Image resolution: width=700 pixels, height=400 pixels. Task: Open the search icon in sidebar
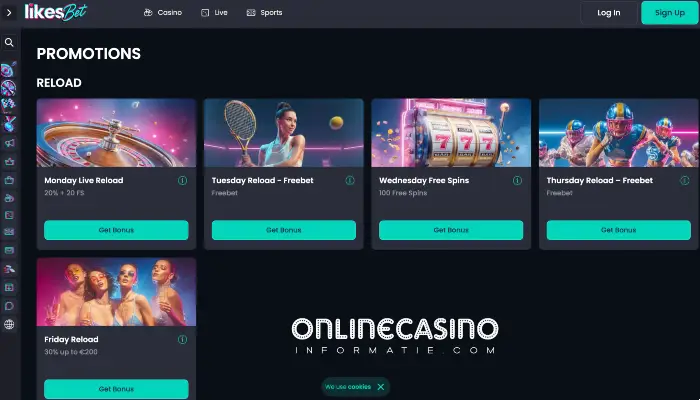coord(9,43)
